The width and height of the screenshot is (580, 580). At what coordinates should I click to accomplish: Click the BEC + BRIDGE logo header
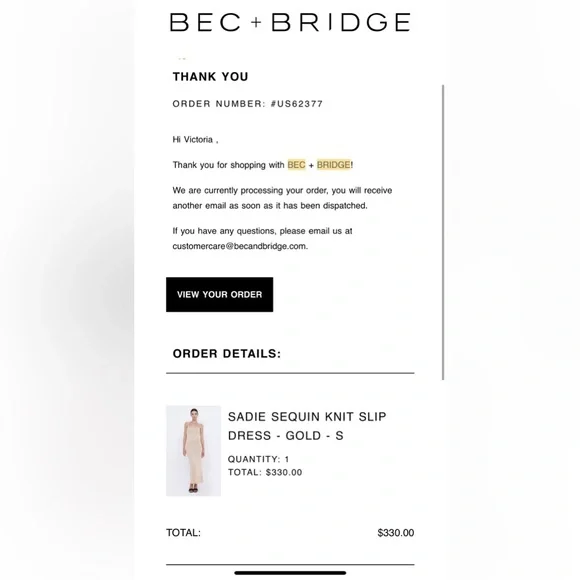290,22
